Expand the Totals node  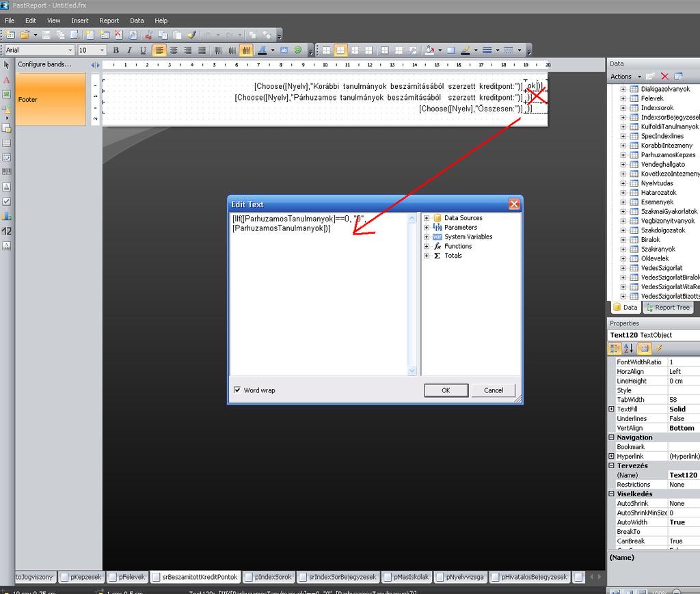point(427,255)
